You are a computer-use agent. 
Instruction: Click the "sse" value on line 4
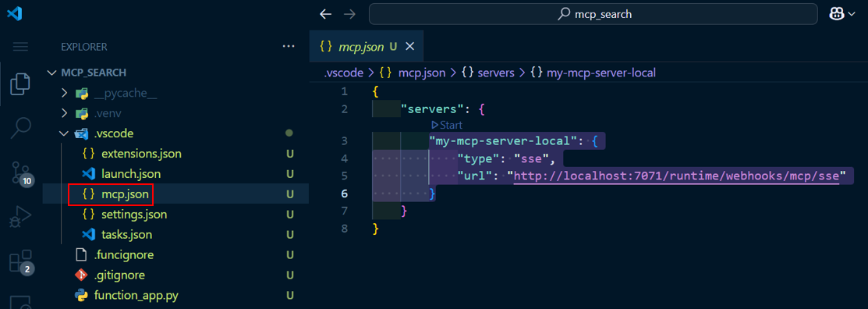pos(531,159)
